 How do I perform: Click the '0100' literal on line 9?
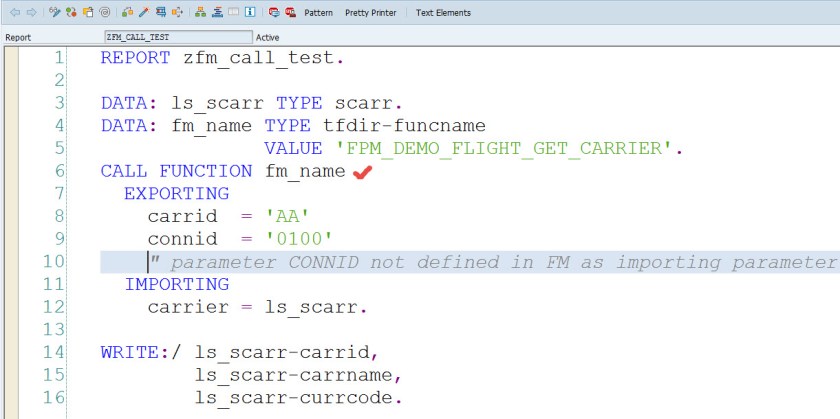pyautogui.click(x=299, y=238)
